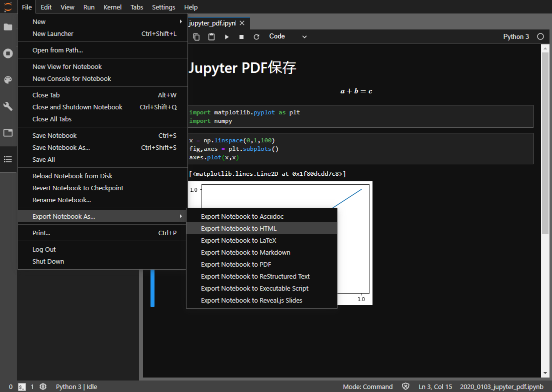Click the trusted shield status bar icon
The height and width of the screenshot is (392, 552).
405,387
